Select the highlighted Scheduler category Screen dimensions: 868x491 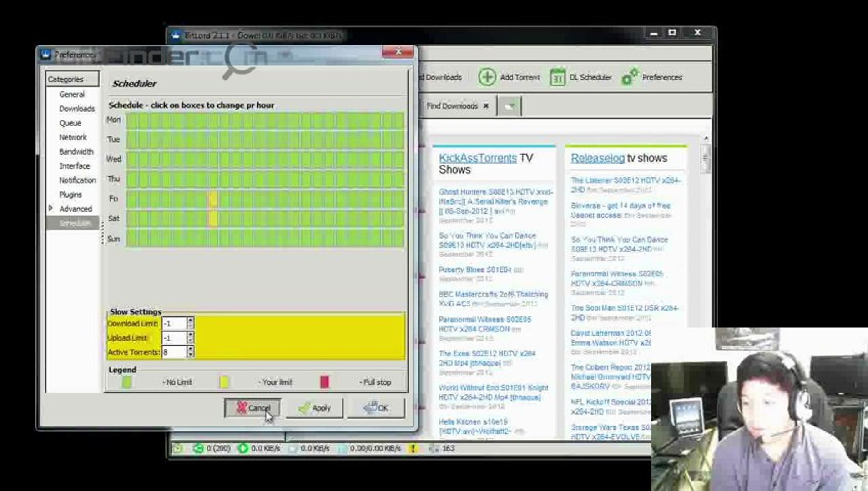pos(73,223)
